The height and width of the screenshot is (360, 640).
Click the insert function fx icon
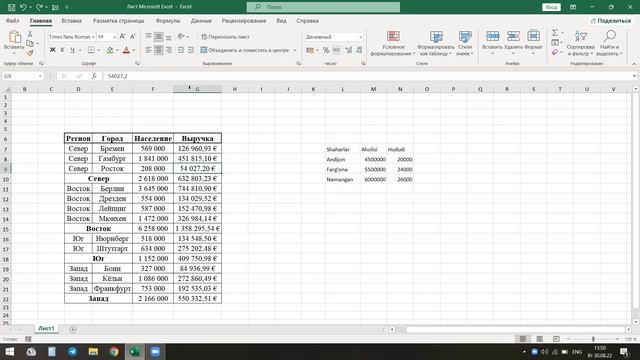[93, 76]
